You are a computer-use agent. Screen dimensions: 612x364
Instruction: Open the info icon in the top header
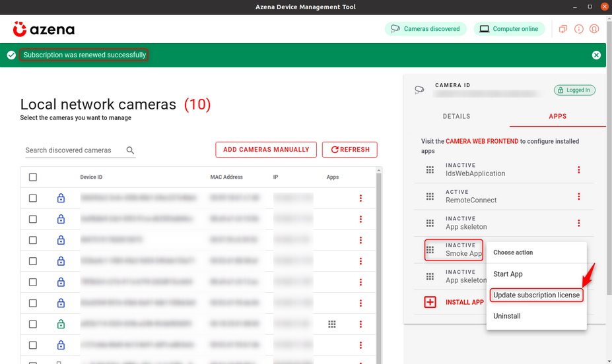[579, 29]
